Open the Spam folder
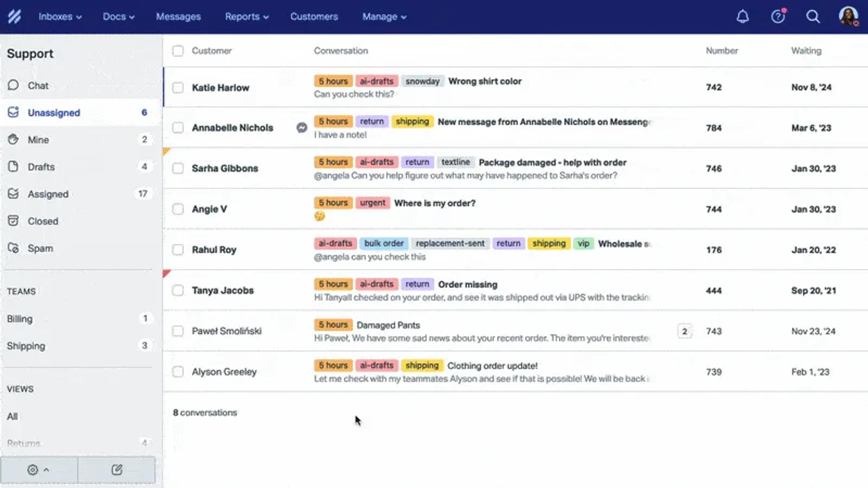The height and width of the screenshot is (488, 868). (81, 248)
